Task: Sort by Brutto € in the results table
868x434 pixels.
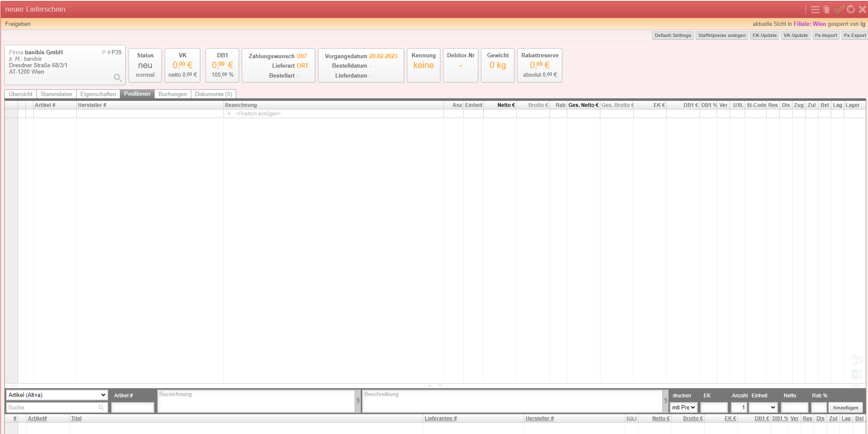Action: point(693,418)
